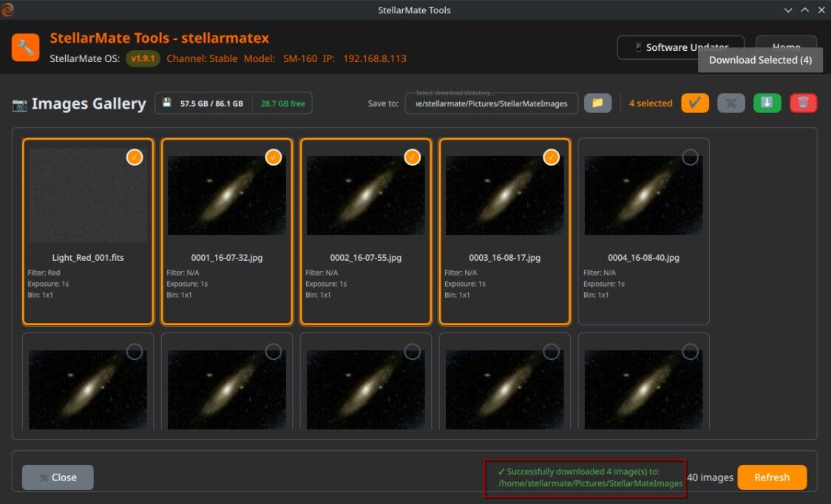Click the orange select-all checkmark button
Image resolution: width=831 pixels, height=504 pixels.
pyautogui.click(x=695, y=103)
